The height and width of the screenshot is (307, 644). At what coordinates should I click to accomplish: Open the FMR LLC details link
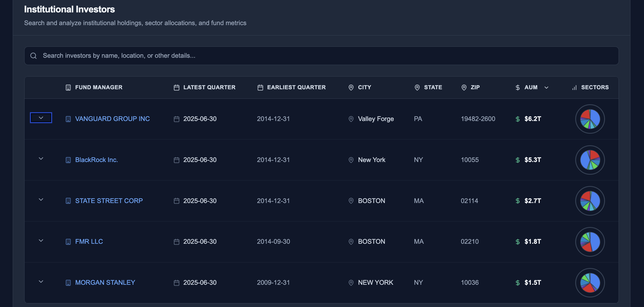[89, 241]
